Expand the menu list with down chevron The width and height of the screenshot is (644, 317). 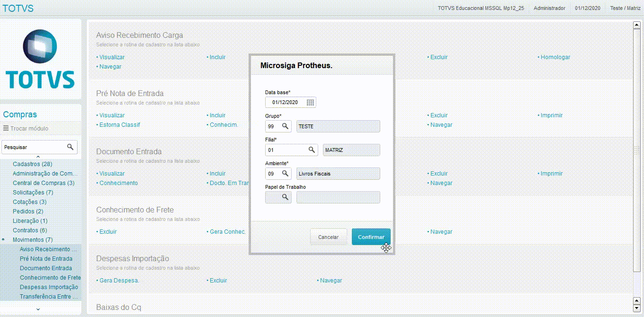tap(38, 309)
